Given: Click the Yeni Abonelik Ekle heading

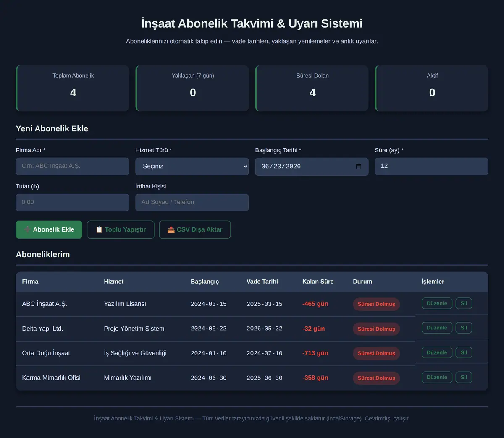Looking at the screenshot, I should tap(52, 128).
